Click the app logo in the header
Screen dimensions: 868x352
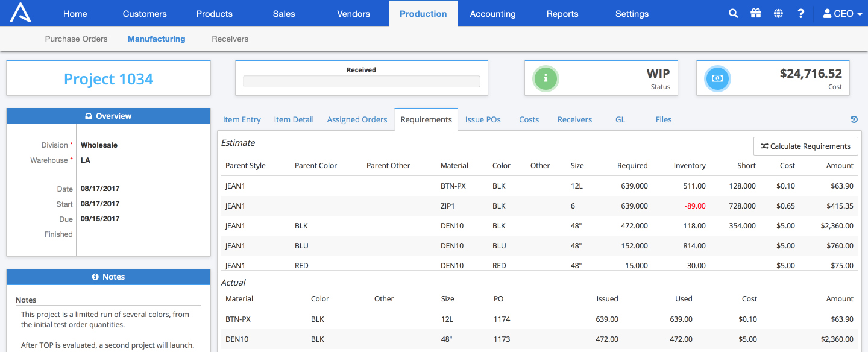tap(20, 13)
